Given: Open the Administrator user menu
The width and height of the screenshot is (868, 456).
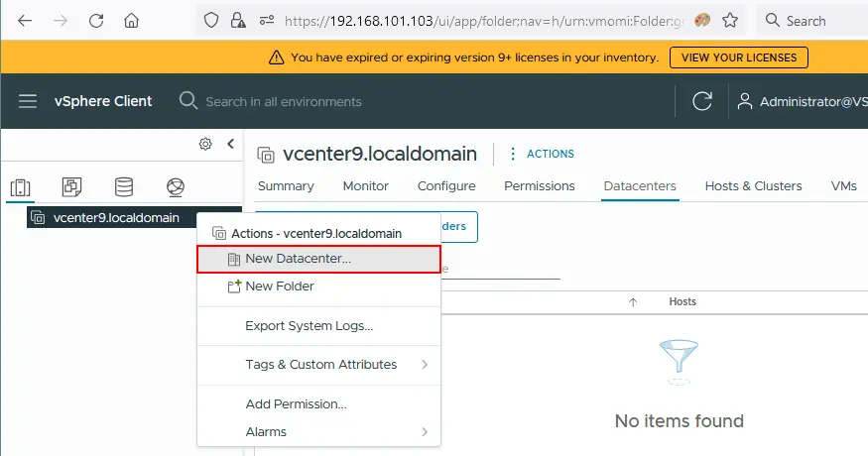Looking at the screenshot, I should point(803,101).
